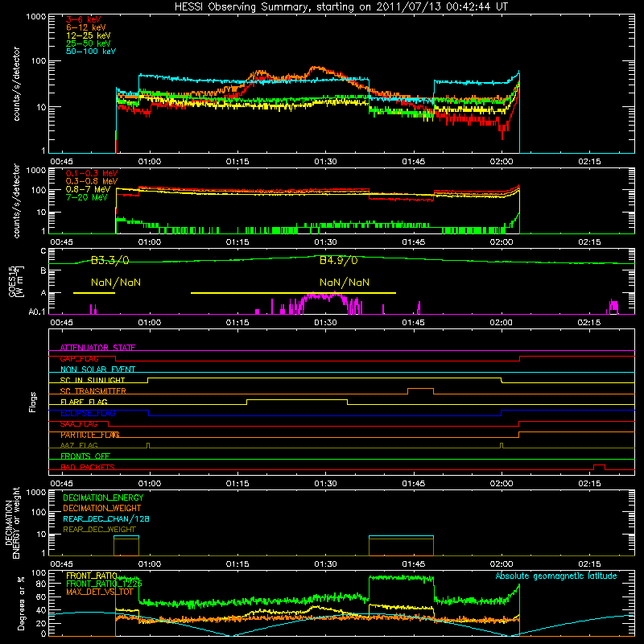Click counts/s/detector axis label of MeV panel
Image resolution: width=644 pixels, height=644 pixels.
[x=16, y=200]
